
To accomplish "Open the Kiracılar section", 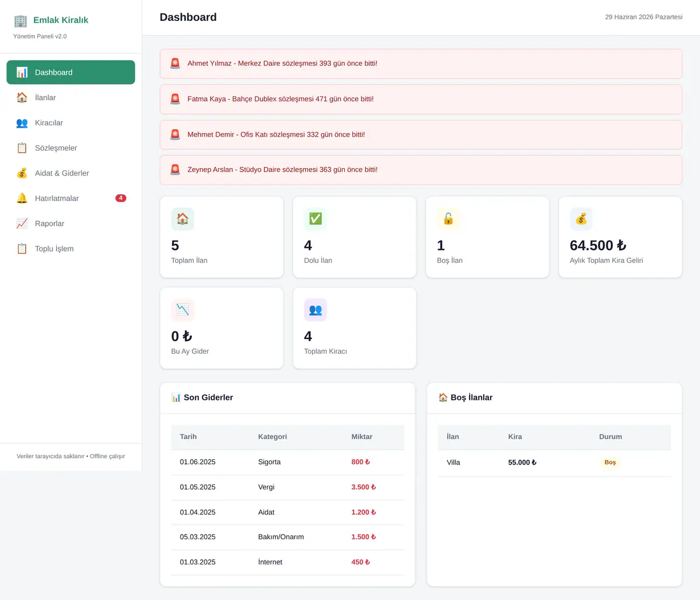I will tap(71, 123).
